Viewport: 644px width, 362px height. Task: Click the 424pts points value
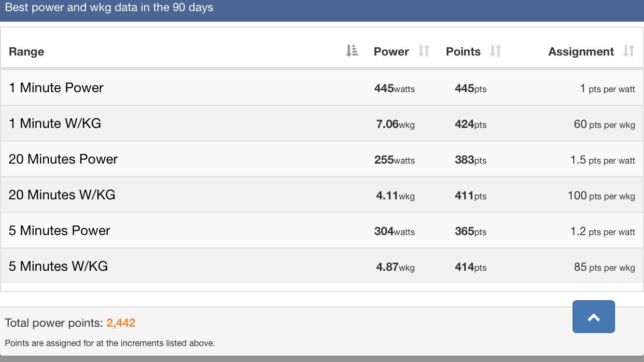click(x=471, y=124)
